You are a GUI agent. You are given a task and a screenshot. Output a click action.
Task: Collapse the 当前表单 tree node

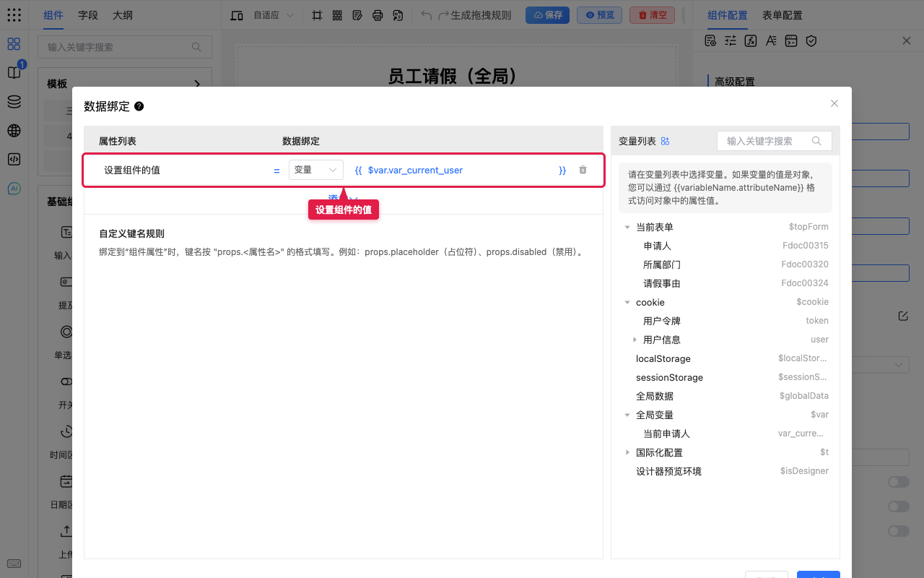(x=627, y=227)
